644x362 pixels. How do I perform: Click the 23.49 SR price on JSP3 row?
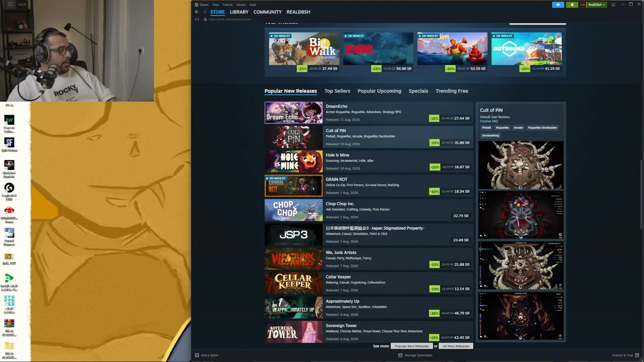pos(461,240)
